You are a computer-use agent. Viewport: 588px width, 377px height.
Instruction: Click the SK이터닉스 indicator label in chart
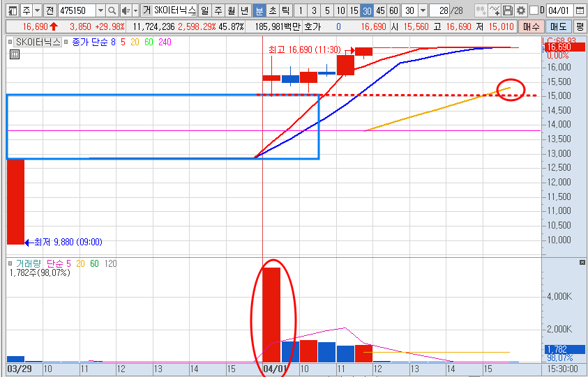click(38, 42)
